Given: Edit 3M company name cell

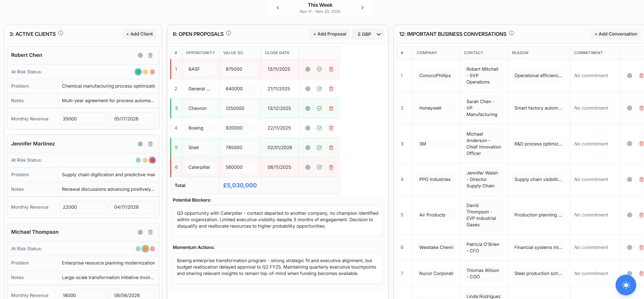Looking at the screenshot, I should (436, 144).
